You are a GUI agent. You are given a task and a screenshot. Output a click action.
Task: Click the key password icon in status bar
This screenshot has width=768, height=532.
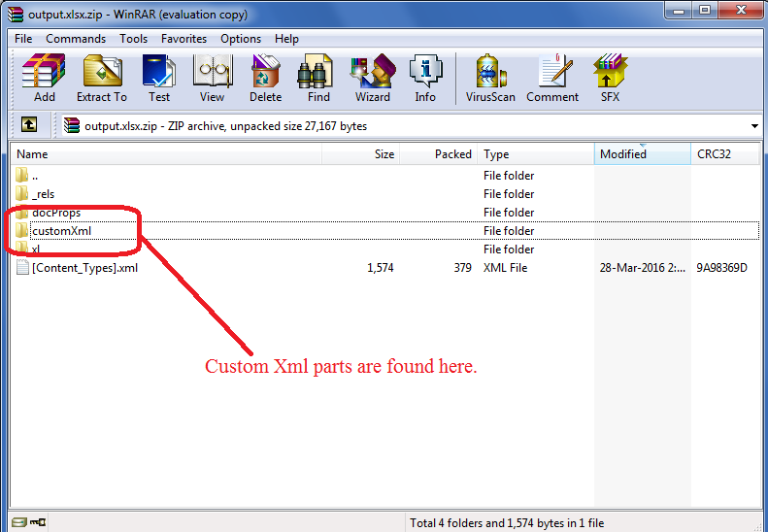(38, 522)
